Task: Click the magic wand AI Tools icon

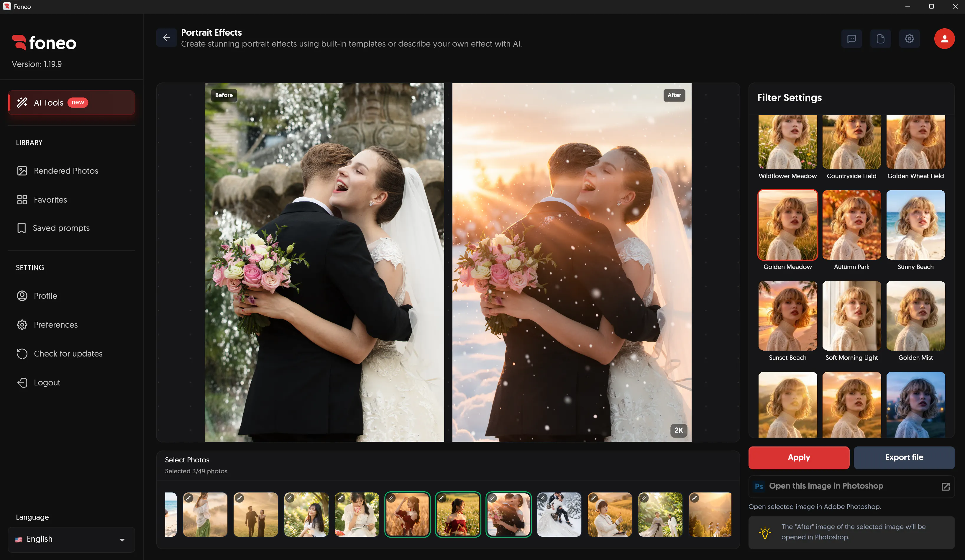Action: point(22,103)
